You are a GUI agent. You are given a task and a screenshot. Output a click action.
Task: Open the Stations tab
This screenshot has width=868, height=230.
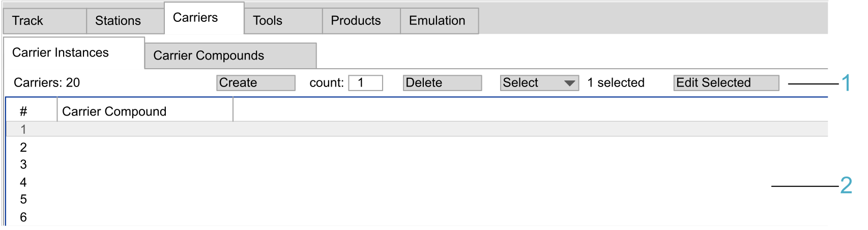click(x=125, y=21)
